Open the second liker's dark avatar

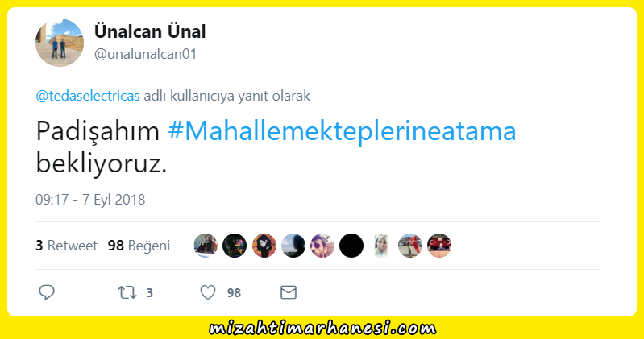tap(235, 246)
